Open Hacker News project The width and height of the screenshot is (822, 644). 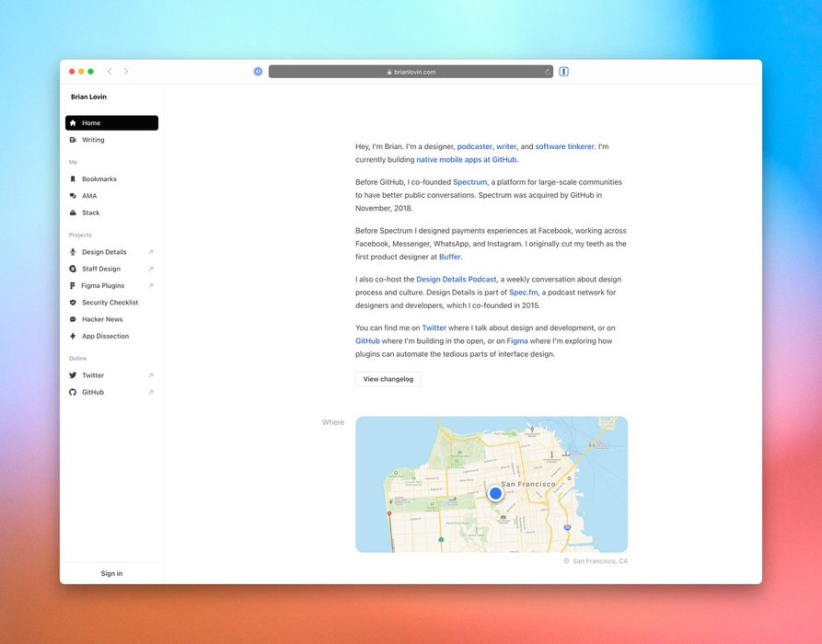111,319
